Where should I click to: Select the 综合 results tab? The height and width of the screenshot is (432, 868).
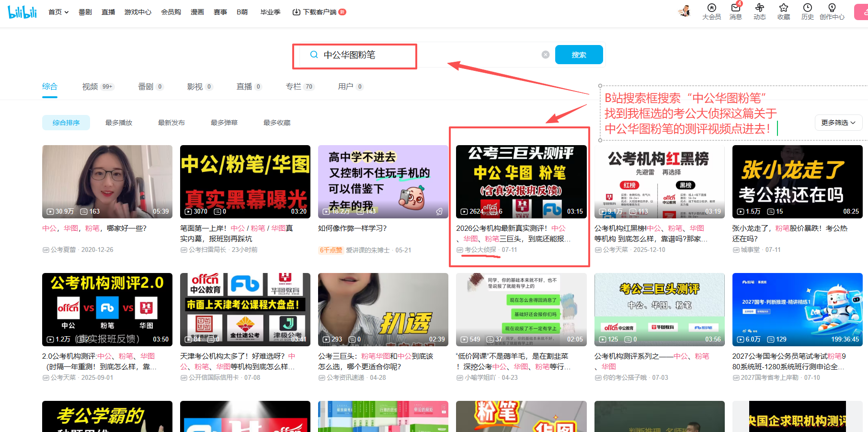pyautogui.click(x=50, y=87)
